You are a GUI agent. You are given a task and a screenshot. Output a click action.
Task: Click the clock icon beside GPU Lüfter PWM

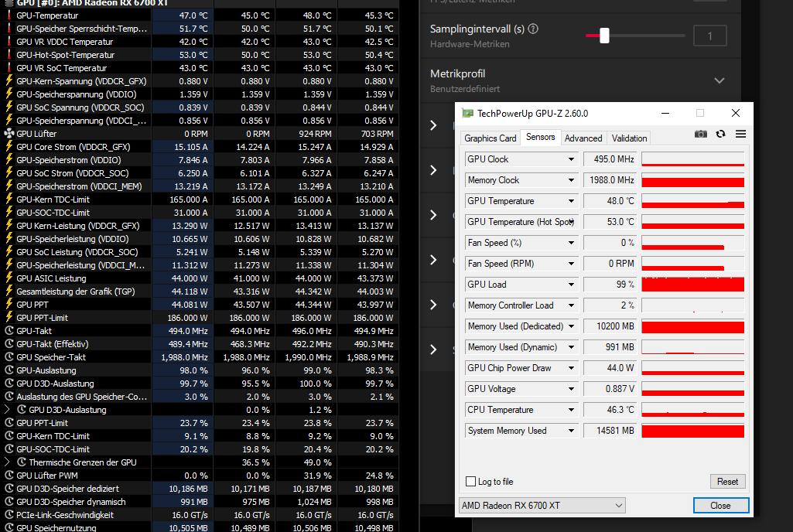tap(9, 476)
